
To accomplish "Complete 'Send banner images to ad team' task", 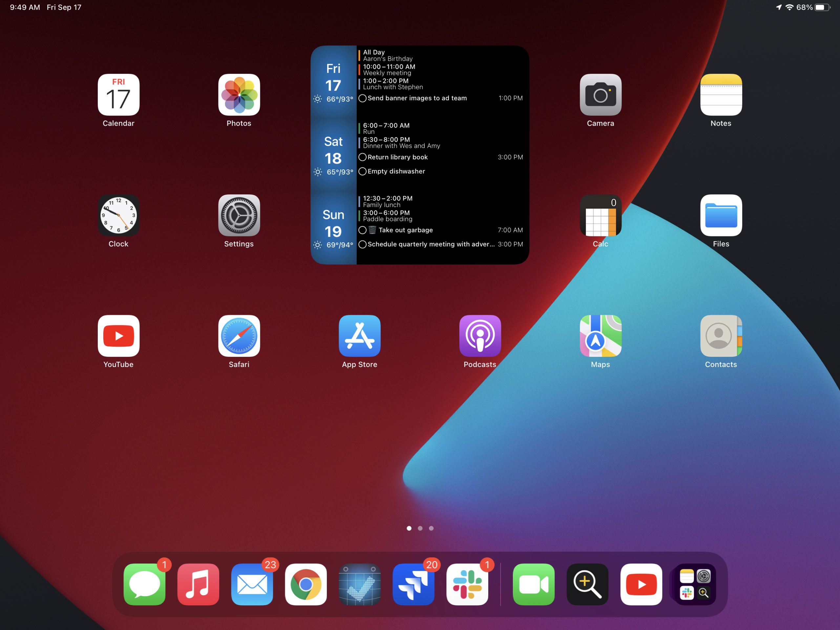I will [x=362, y=98].
